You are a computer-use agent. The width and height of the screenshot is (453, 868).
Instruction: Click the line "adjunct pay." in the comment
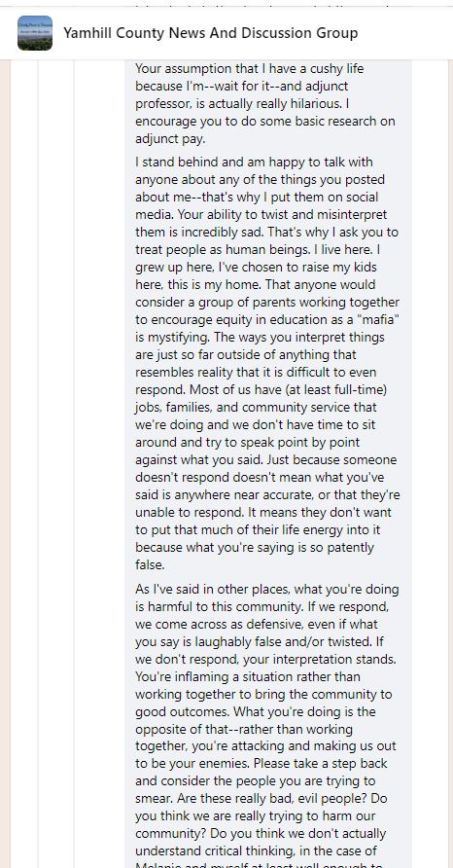(162, 138)
